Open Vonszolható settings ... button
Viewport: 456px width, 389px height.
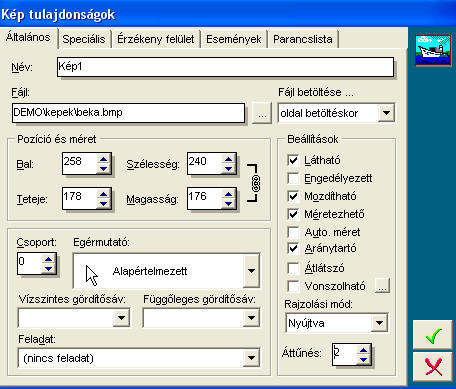(x=382, y=286)
